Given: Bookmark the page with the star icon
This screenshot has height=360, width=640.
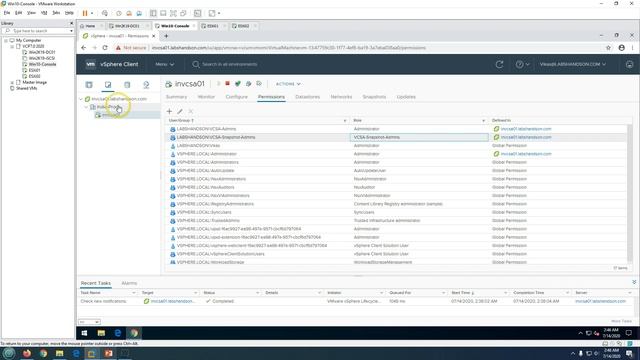Looking at the screenshot, I should [x=609, y=48].
